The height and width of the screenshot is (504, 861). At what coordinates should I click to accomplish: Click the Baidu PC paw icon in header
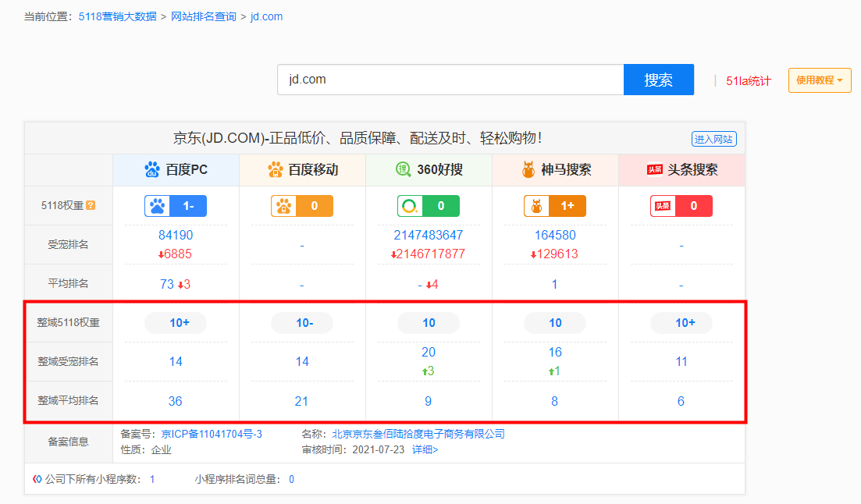click(152, 169)
